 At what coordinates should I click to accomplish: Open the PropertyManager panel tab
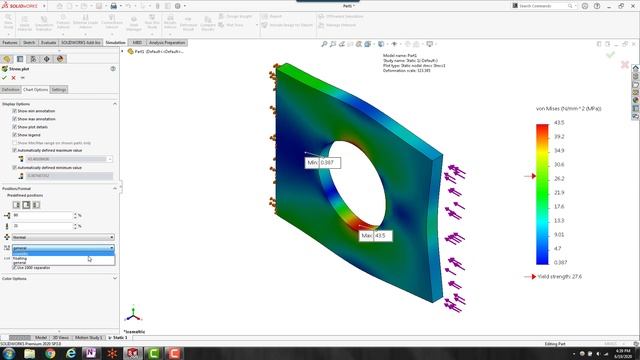20,59
